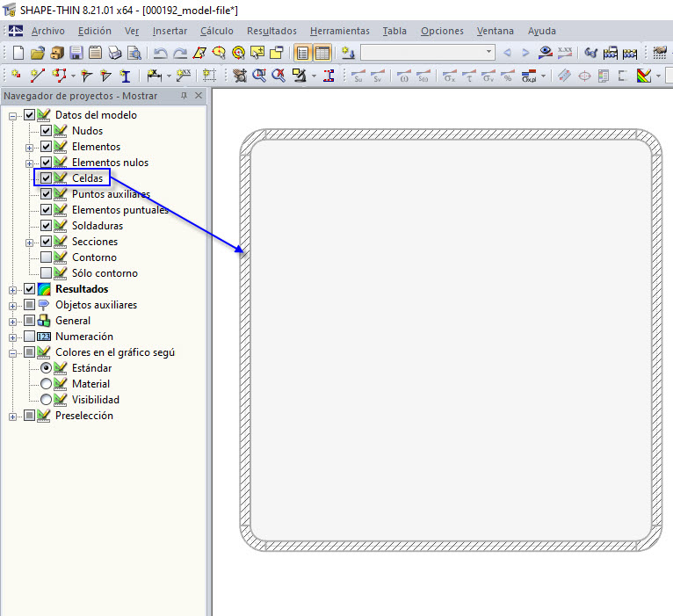The width and height of the screenshot is (673, 616).
Task: Open the Resultados menu
Action: click(271, 31)
